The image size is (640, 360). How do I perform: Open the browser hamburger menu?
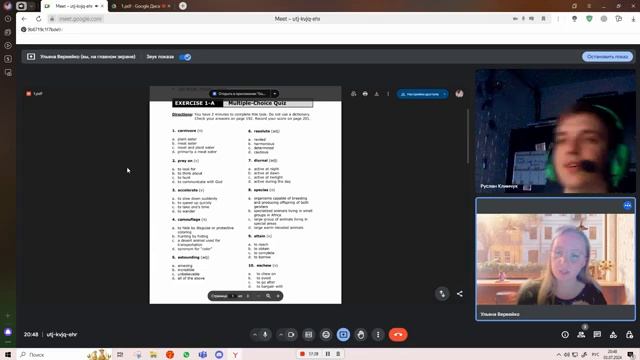[x=589, y=6]
